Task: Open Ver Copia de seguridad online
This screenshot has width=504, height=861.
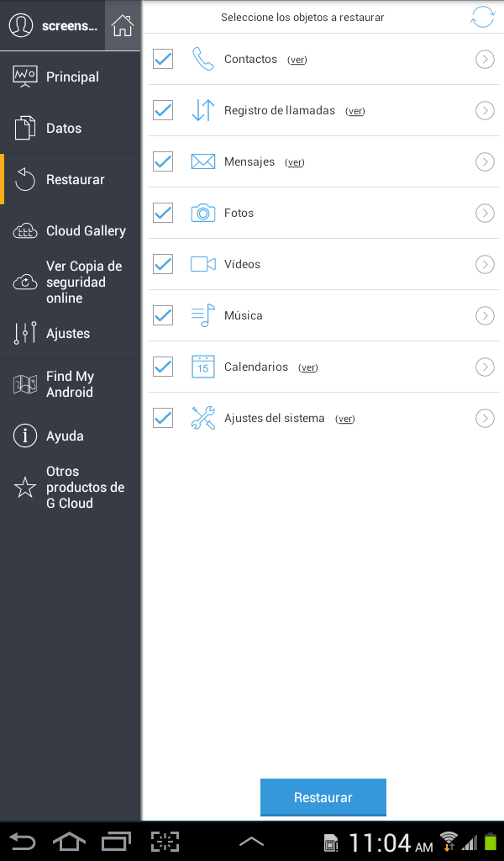Action: (x=71, y=282)
